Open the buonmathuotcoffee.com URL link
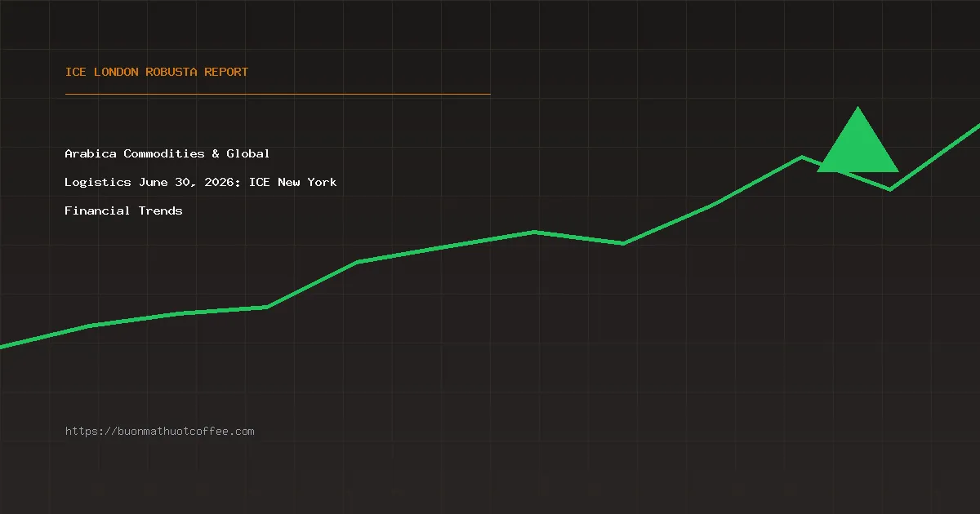This screenshot has height=514, width=980. coord(159,431)
